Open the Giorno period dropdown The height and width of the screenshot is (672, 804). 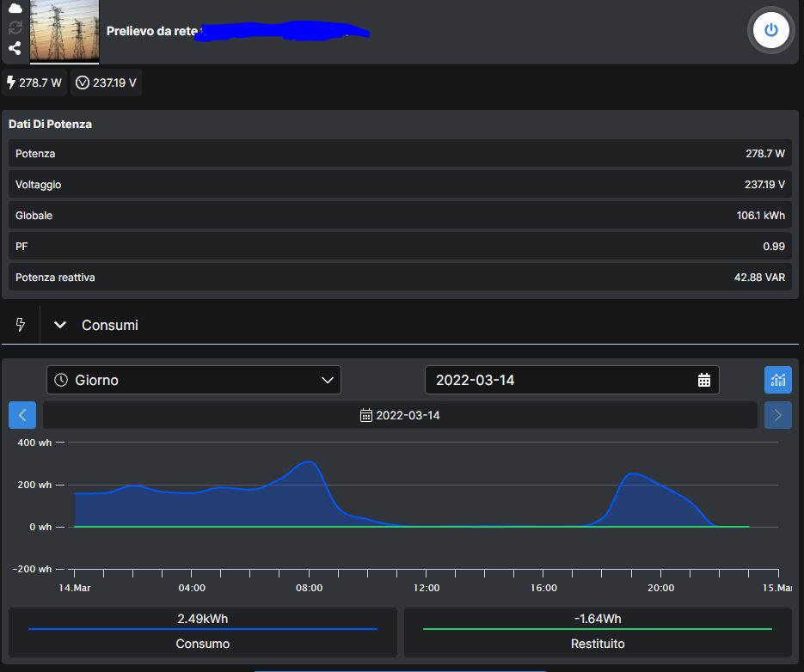point(193,380)
